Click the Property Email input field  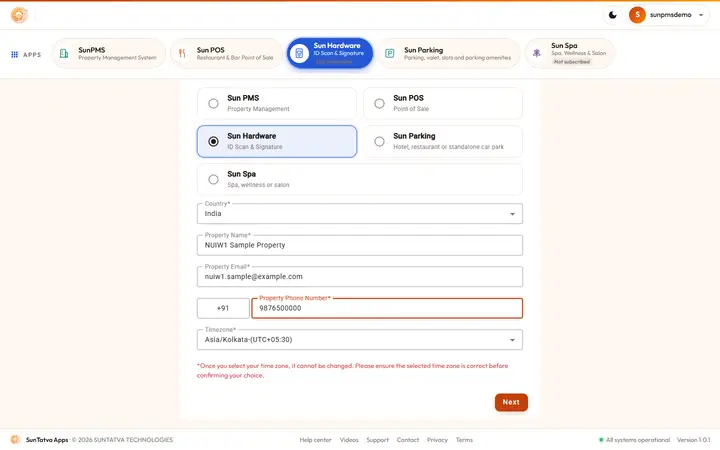tap(360, 276)
